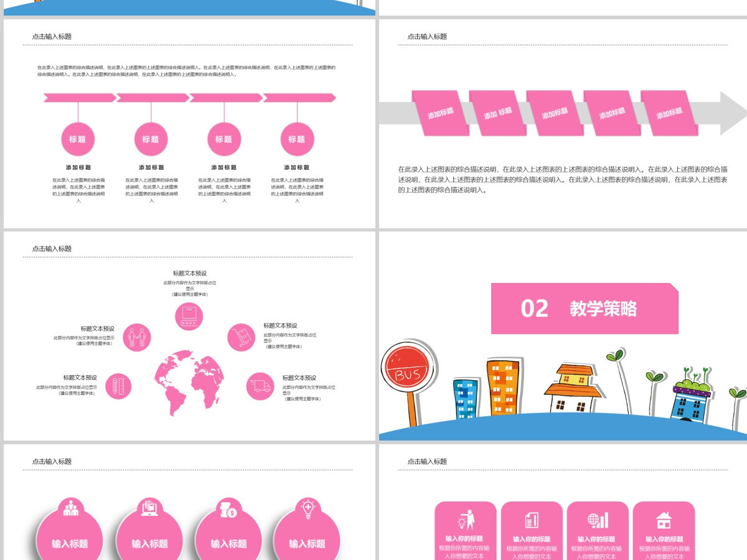Select the rightmost pink 标题 circle

tap(297, 139)
